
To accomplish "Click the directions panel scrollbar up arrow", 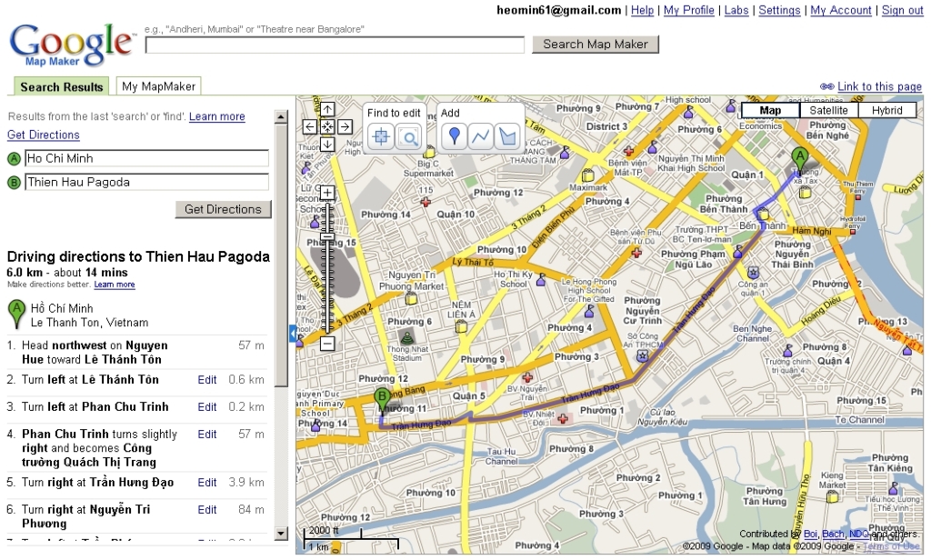I will click(282, 117).
